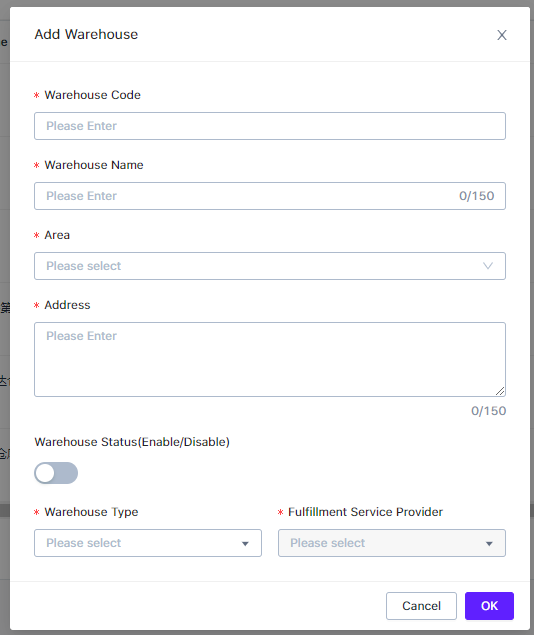Click the Area chevron arrow
The width and height of the screenshot is (534, 635).
coord(488,266)
